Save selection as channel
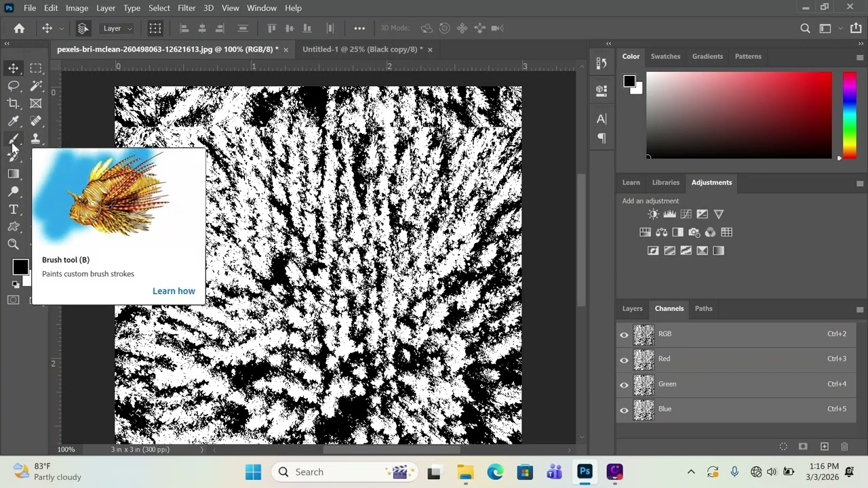Viewport: 868px width, 488px height. [x=804, y=447]
